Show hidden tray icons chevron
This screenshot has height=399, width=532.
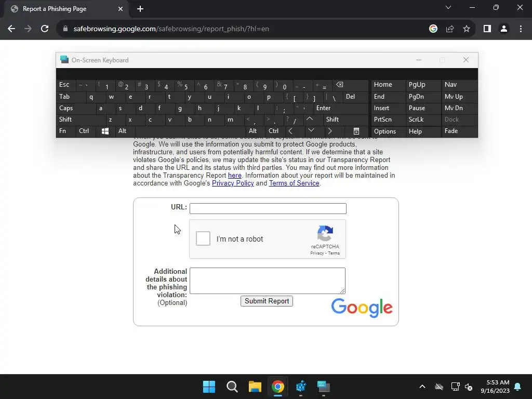pos(422,387)
